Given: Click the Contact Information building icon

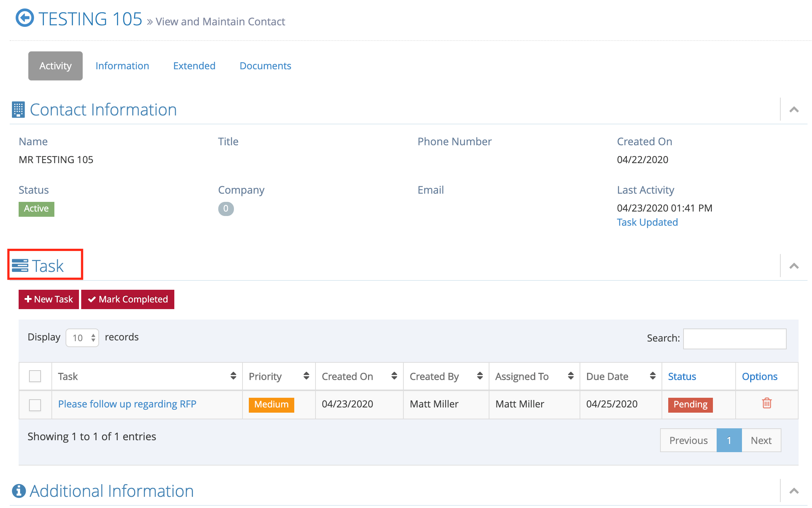Looking at the screenshot, I should coord(18,109).
